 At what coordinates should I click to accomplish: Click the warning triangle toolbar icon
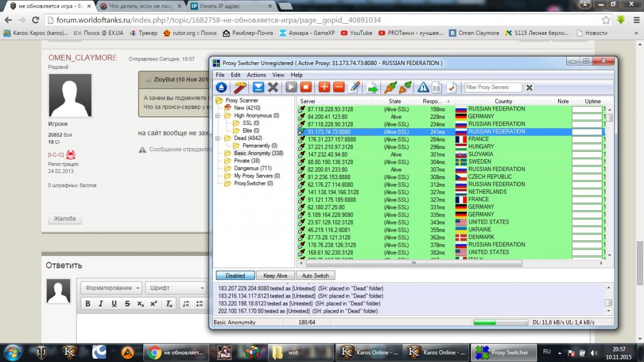click(423, 87)
